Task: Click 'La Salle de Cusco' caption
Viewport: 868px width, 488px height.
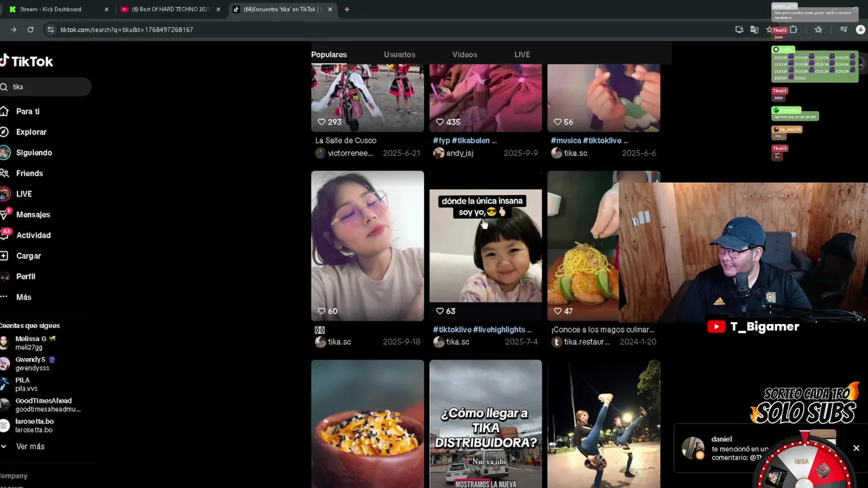Action: (346, 140)
